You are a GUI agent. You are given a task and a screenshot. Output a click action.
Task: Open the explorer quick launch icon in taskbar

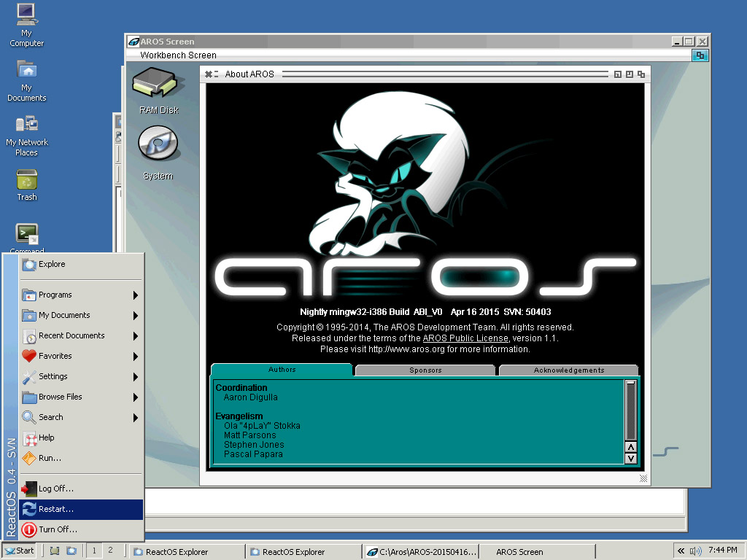tap(71, 551)
